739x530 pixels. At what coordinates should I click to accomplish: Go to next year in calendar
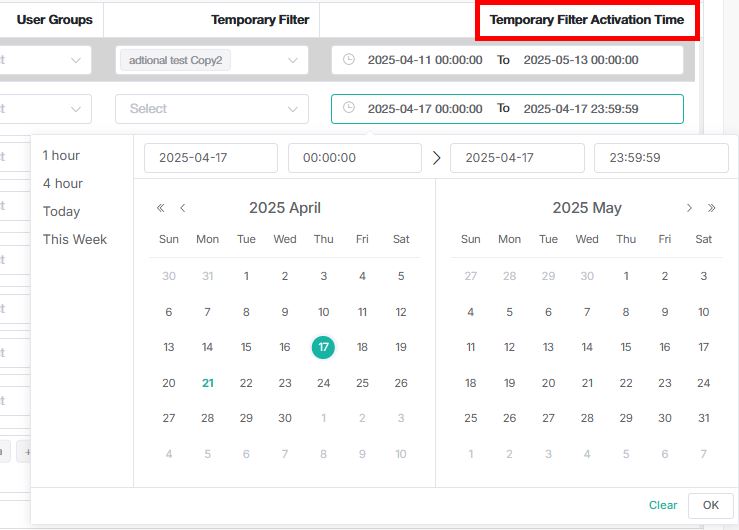pyautogui.click(x=712, y=208)
